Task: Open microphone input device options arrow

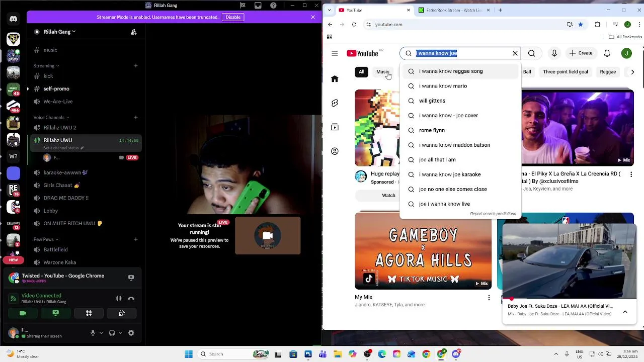Action: click(101, 333)
